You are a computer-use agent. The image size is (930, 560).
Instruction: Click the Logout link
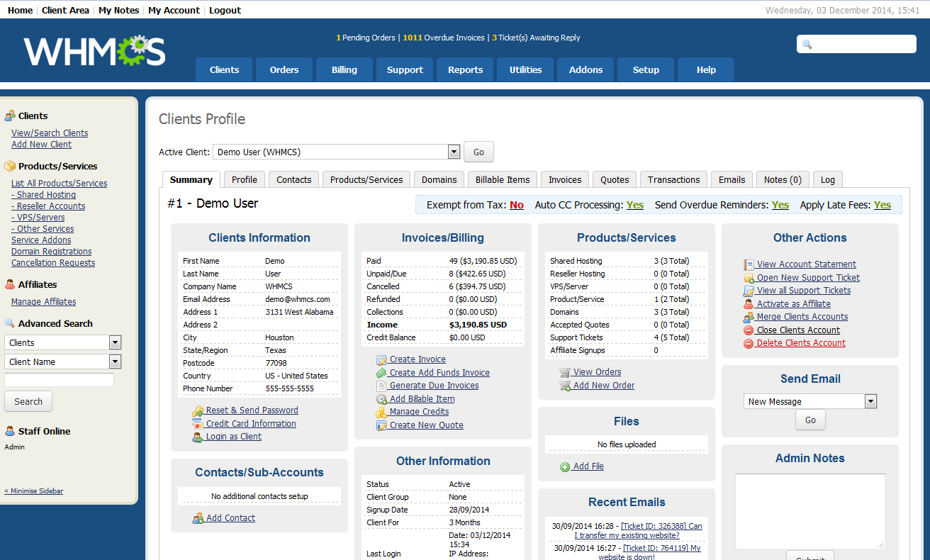pyautogui.click(x=225, y=10)
